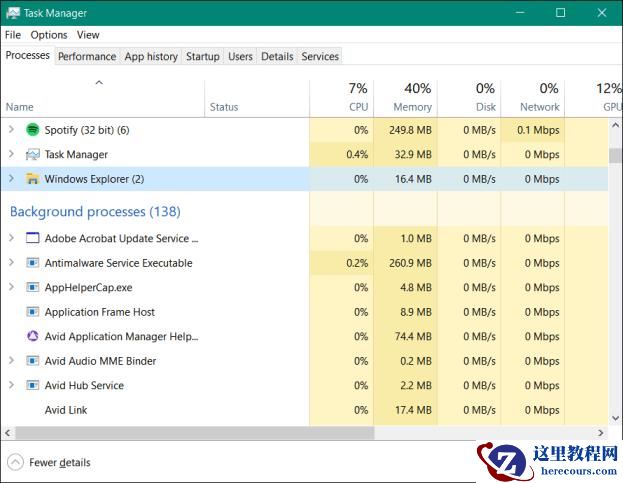Select the Avid Link process row
This screenshot has width=623, height=483.
(304, 410)
